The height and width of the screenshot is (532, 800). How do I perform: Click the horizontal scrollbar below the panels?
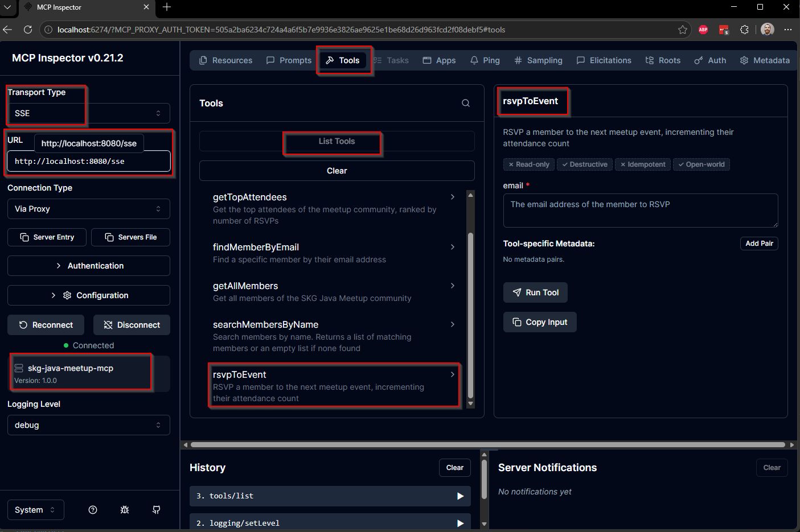(x=488, y=445)
